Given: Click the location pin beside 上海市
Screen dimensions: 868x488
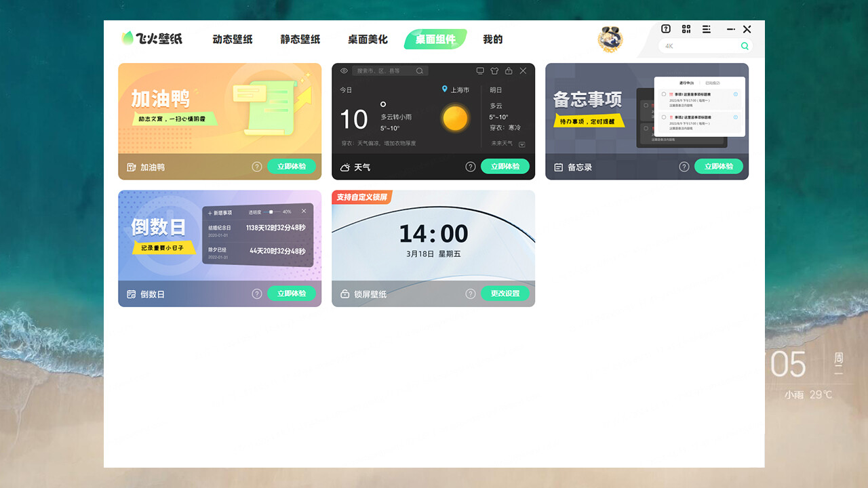Looking at the screenshot, I should coord(444,89).
